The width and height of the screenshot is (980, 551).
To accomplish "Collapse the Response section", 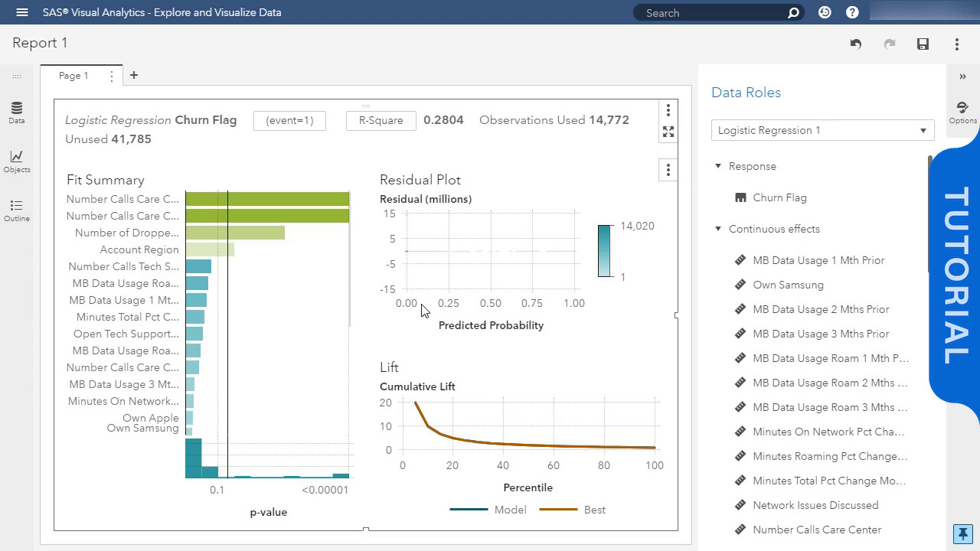I will tap(718, 166).
